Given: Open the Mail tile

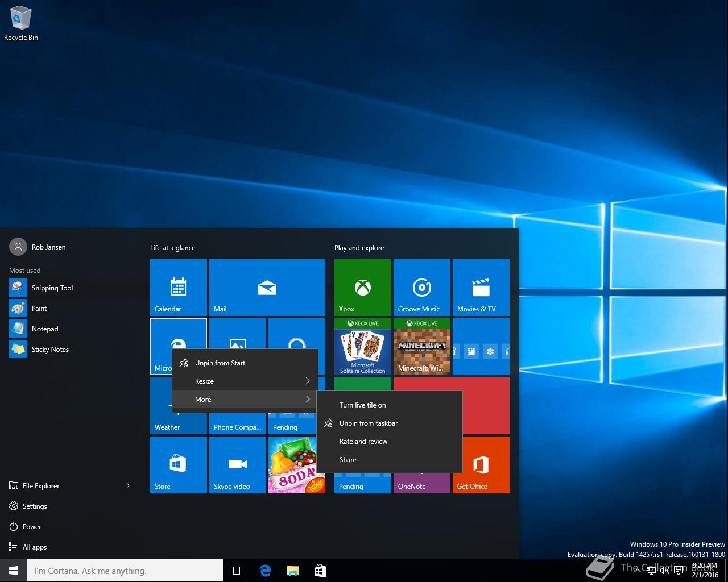Looking at the screenshot, I should click(267, 288).
